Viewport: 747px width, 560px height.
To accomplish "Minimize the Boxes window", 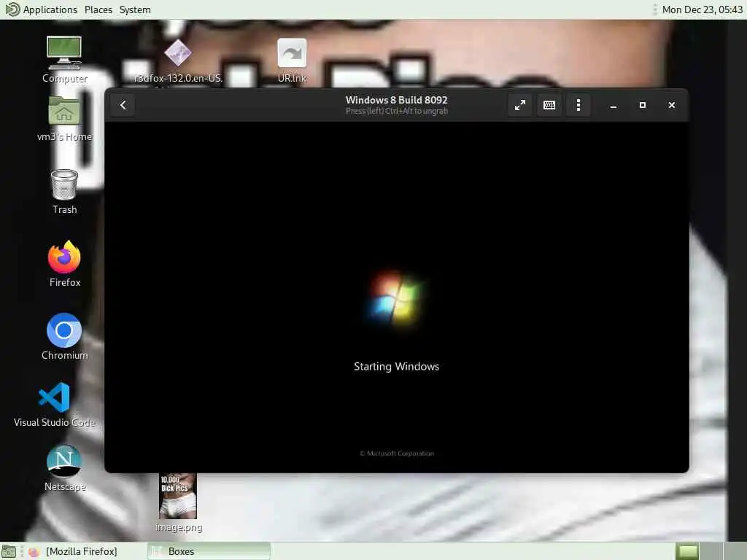I will pyautogui.click(x=614, y=105).
